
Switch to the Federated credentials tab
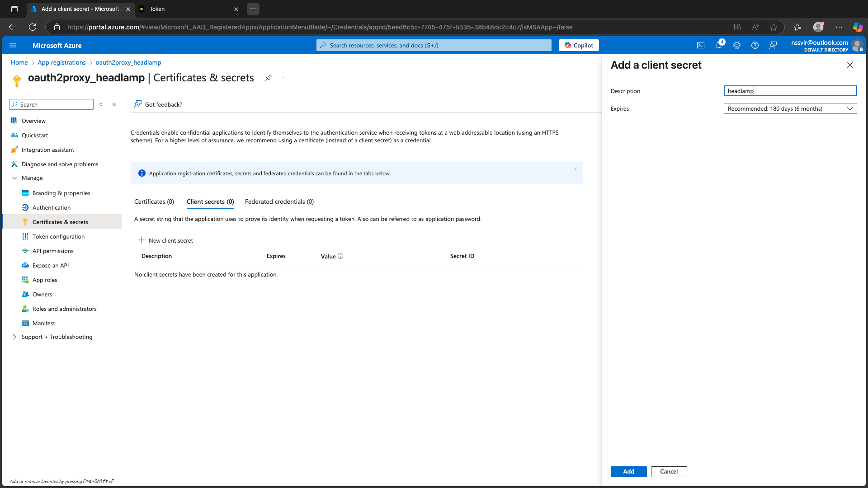point(279,202)
